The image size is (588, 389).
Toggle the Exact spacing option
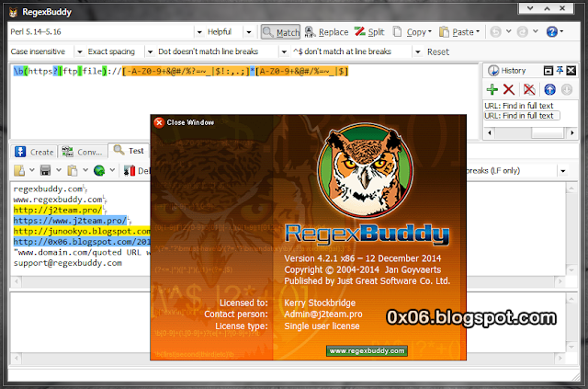111,51
